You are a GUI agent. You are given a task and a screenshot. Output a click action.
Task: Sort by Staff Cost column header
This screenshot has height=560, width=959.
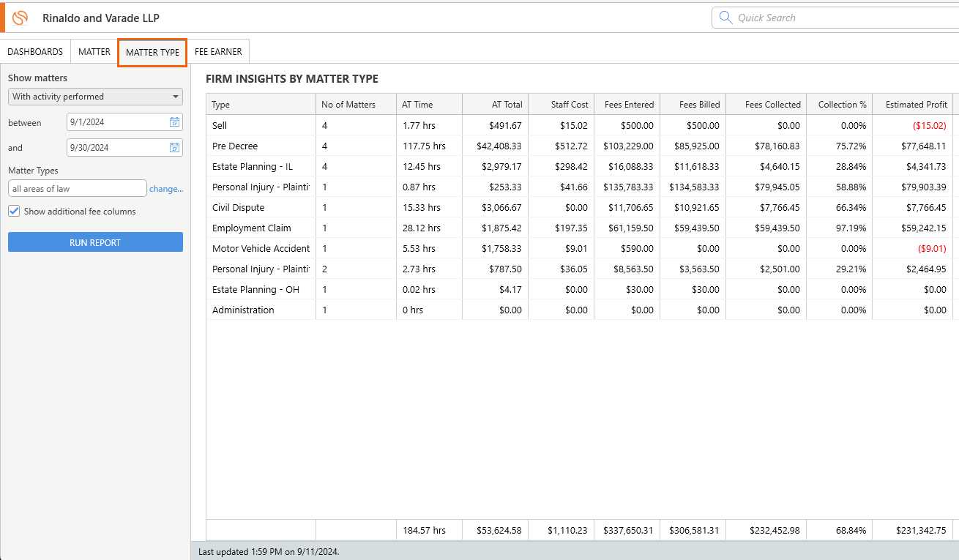(561, 105)
